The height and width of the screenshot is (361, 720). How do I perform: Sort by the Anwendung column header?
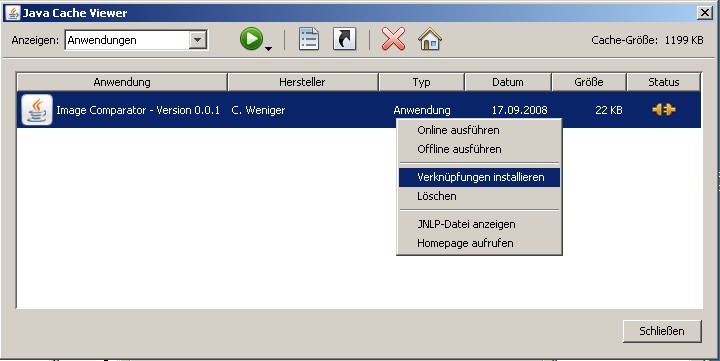coord(122,82)
